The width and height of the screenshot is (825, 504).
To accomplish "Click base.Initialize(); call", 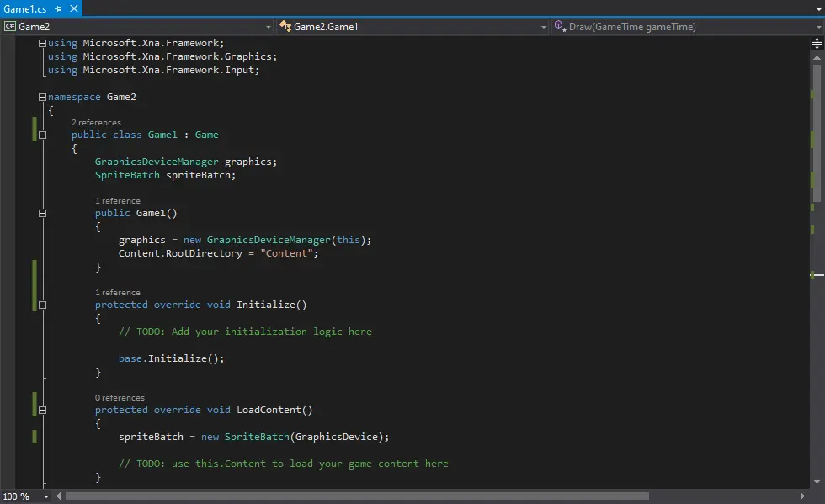I will pos(172,358).
